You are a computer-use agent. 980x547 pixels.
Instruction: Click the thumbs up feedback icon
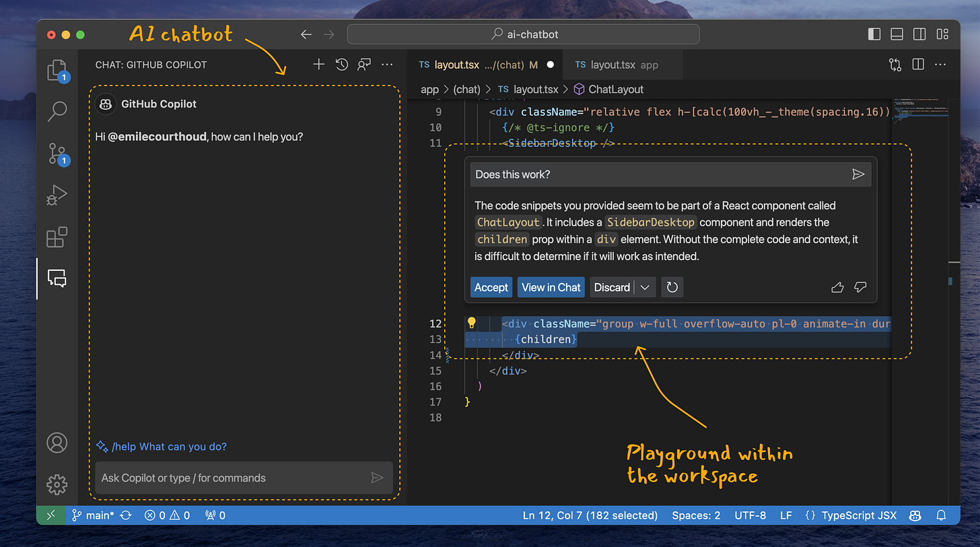837,288
